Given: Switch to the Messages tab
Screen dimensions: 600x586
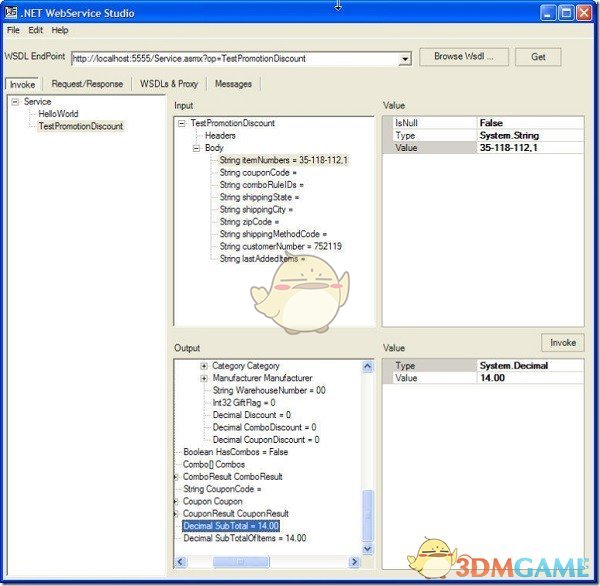Looking at the screenshot, I should (x=233, y=84).
